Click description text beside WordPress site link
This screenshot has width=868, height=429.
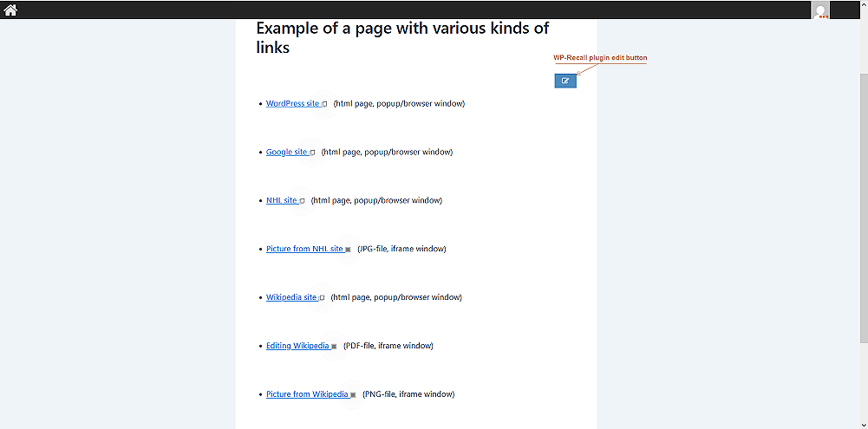point(399,103)
